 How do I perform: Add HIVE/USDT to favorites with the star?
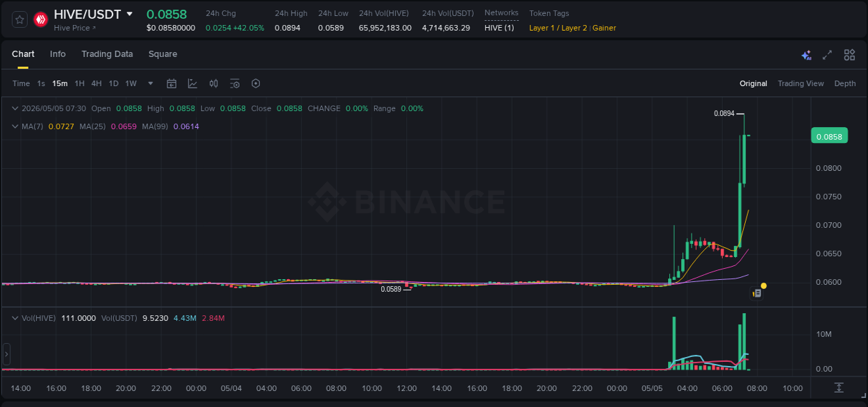pyautogui.click(x=19, y=19)
